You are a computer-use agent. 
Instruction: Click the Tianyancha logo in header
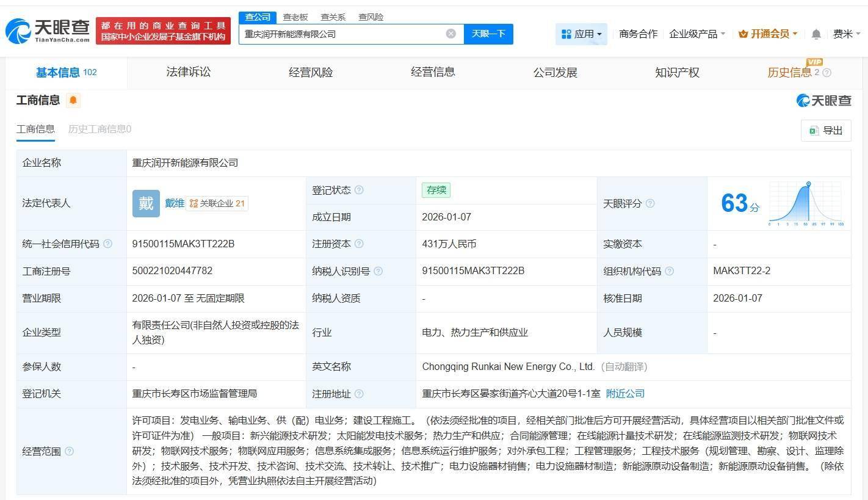[x=48, y=30]
